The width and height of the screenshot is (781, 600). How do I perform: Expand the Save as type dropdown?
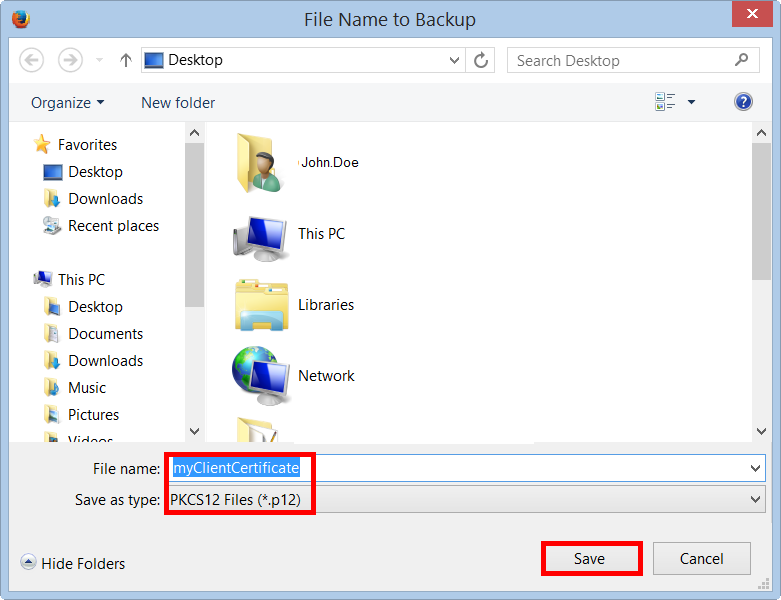click(x=755, y=499)
